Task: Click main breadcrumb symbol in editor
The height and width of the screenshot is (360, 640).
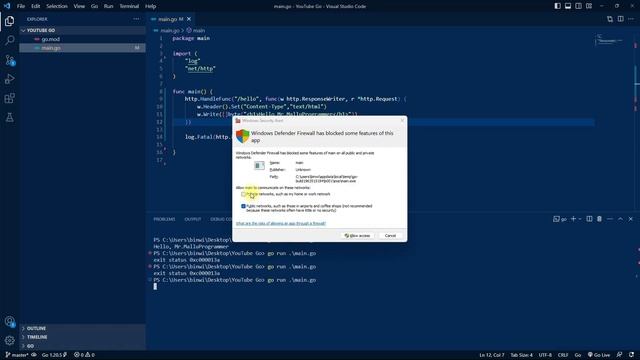Action: point(196,31)
